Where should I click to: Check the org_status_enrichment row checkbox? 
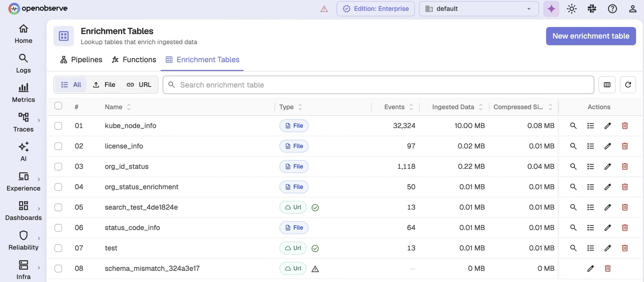58,187
